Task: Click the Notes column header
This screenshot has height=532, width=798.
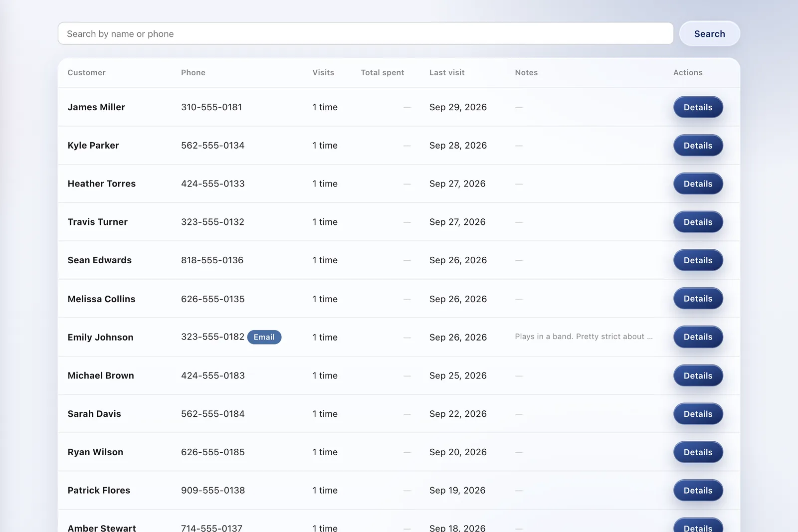Action: 526,72
